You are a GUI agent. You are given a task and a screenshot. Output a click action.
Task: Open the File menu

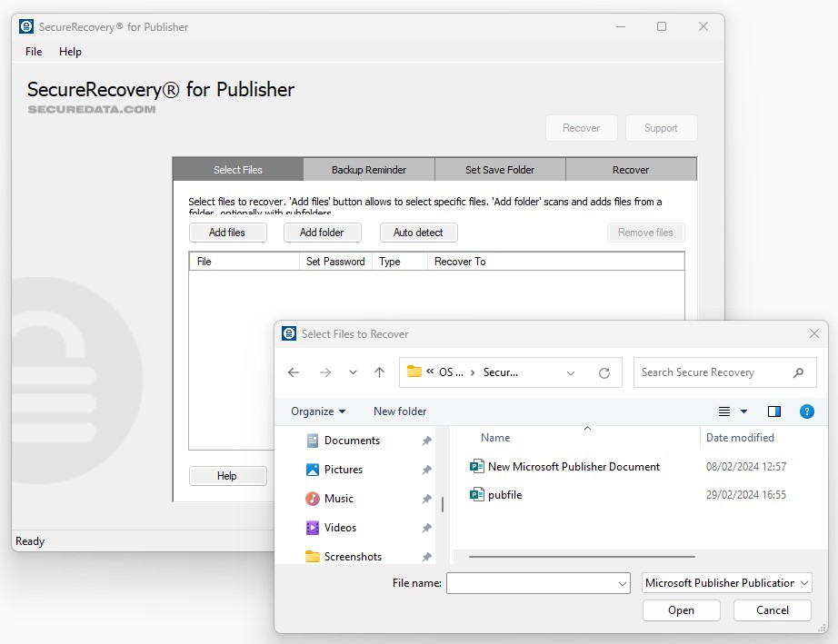(x=33, y=52)
